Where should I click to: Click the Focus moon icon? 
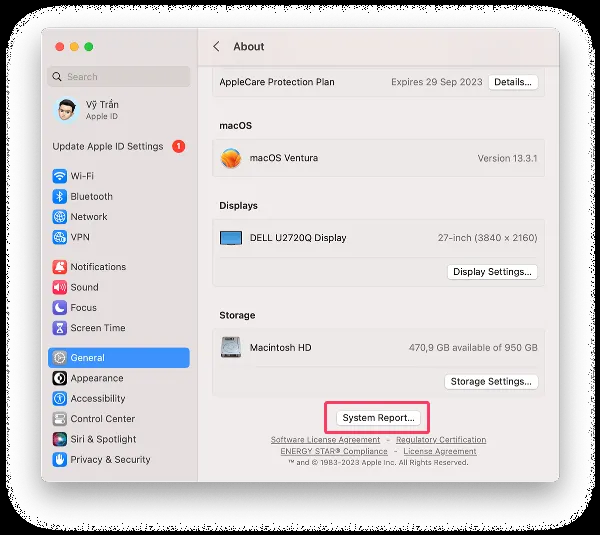pos(59,308)
